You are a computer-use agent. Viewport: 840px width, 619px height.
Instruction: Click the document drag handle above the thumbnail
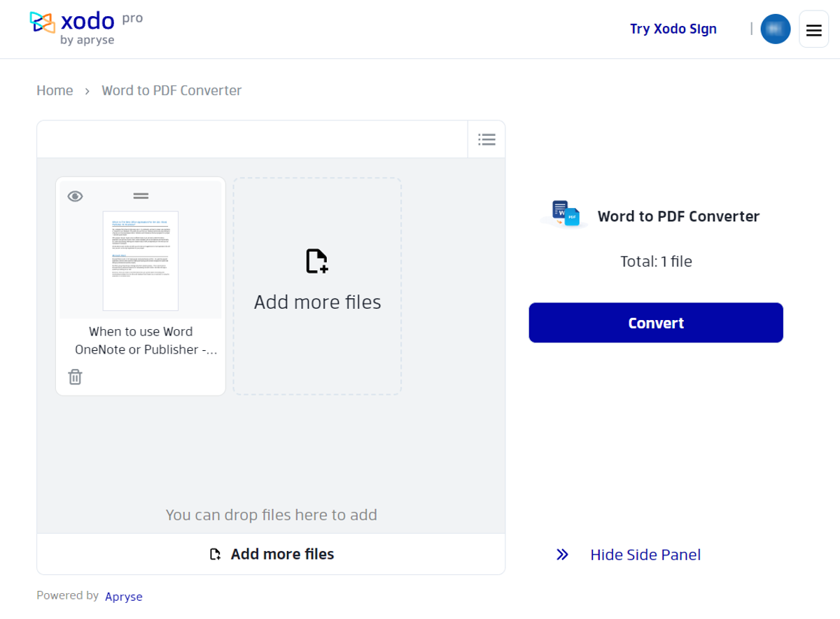(141, 195)
